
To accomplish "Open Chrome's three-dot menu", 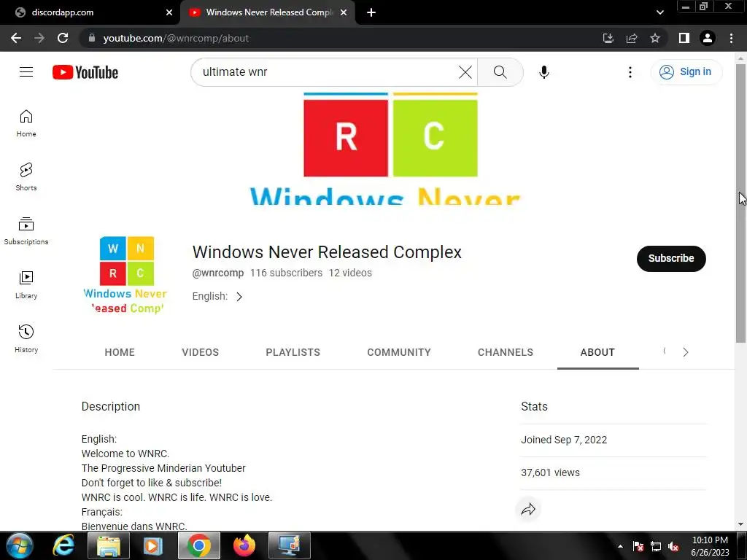I will point(731,38).
